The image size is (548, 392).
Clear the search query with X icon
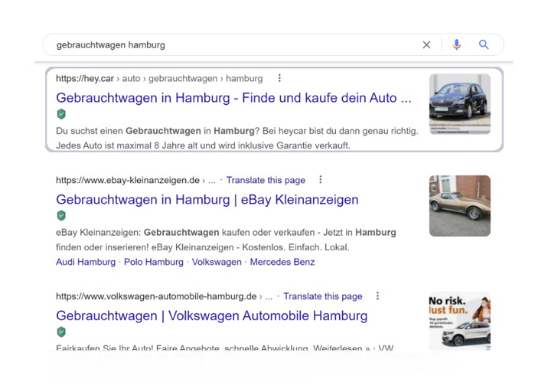pyautogui.click(x=426, y=44)
